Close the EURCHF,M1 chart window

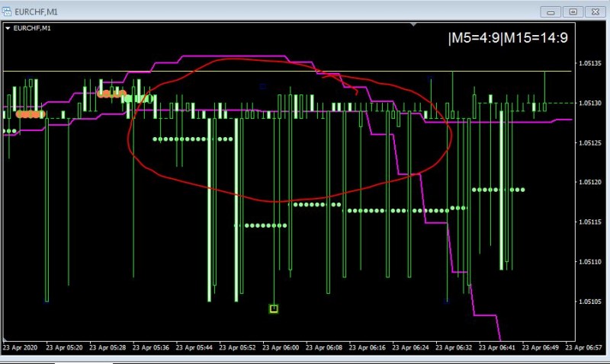pos(596,12)
